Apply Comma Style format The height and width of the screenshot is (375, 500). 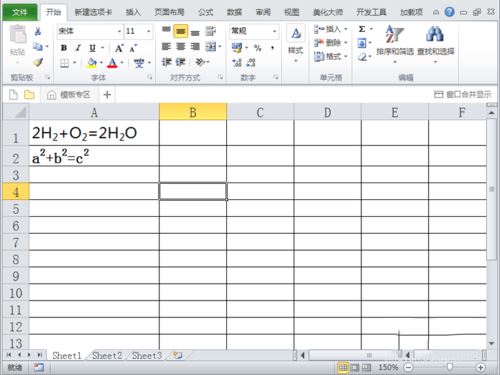272,48
